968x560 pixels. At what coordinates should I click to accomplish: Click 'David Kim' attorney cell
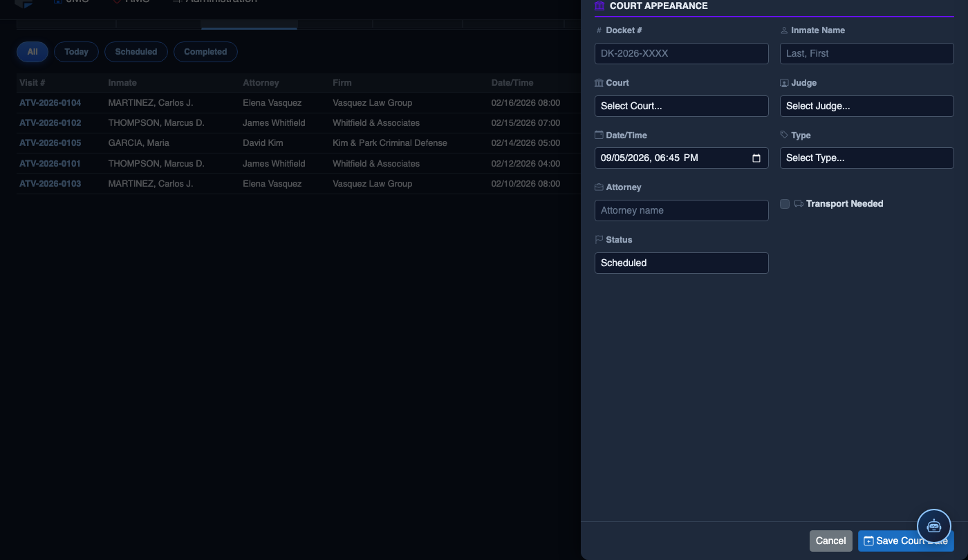[x=263, y=143]
